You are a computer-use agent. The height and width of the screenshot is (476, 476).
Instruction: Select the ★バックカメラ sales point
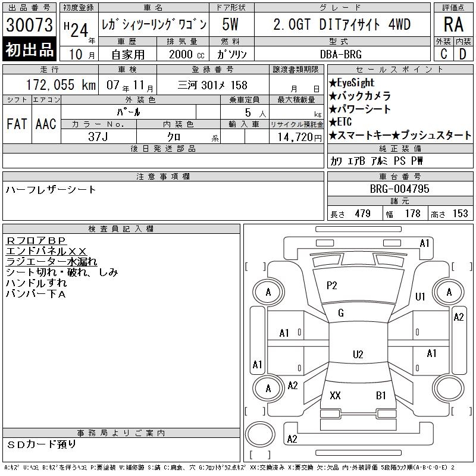coord(360,96)
